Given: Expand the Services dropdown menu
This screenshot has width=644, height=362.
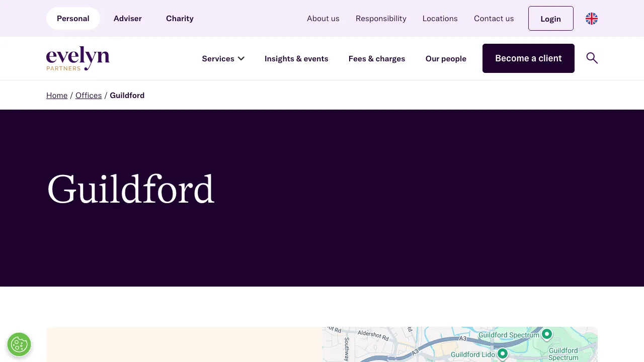Looking at the screenshot, I should [x=223, y=58].
